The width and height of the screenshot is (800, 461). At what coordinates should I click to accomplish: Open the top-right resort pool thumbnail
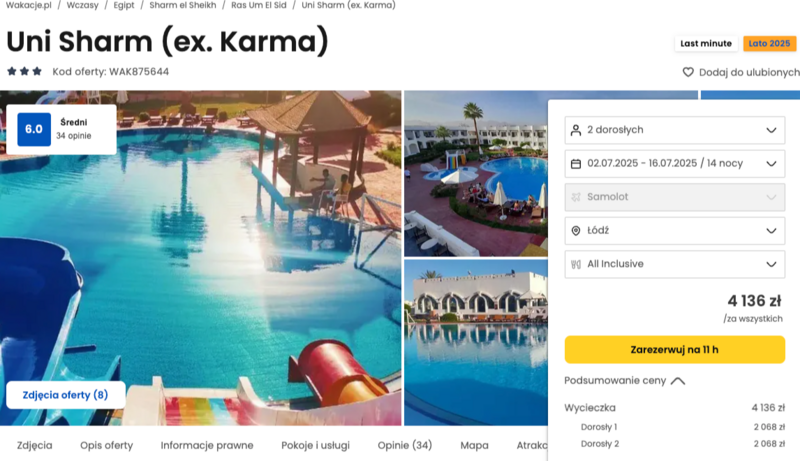476,173
